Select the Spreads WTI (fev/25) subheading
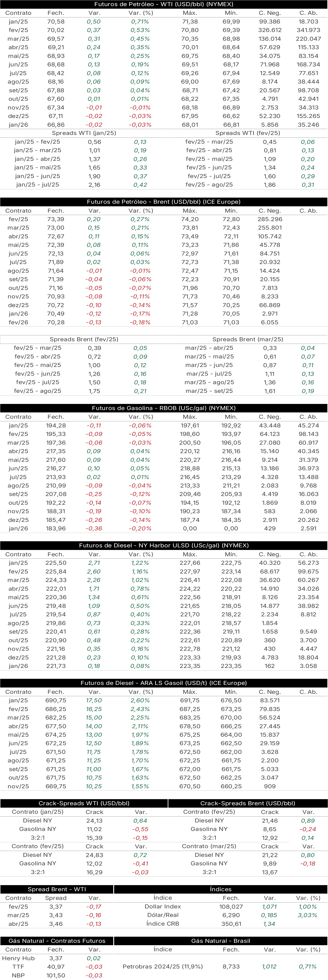This screenshot has width=328, height=980. click(x=248, y=133)
